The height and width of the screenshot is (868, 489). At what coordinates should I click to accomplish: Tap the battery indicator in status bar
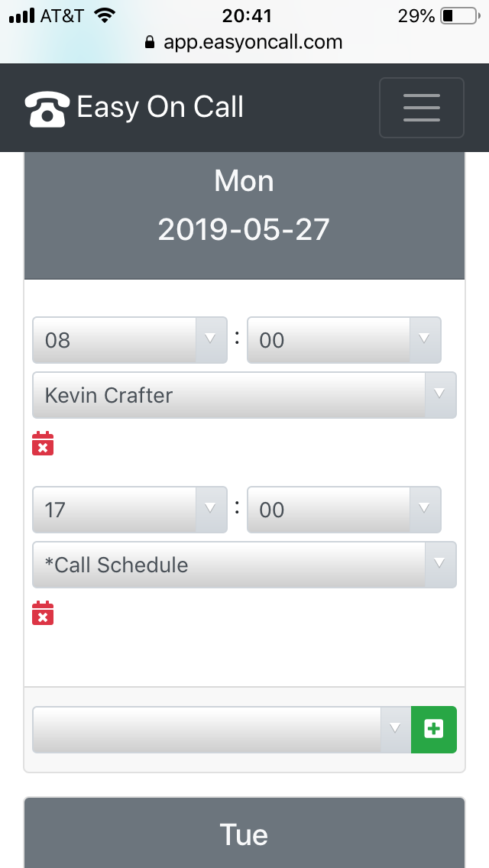tap(458, 15)
